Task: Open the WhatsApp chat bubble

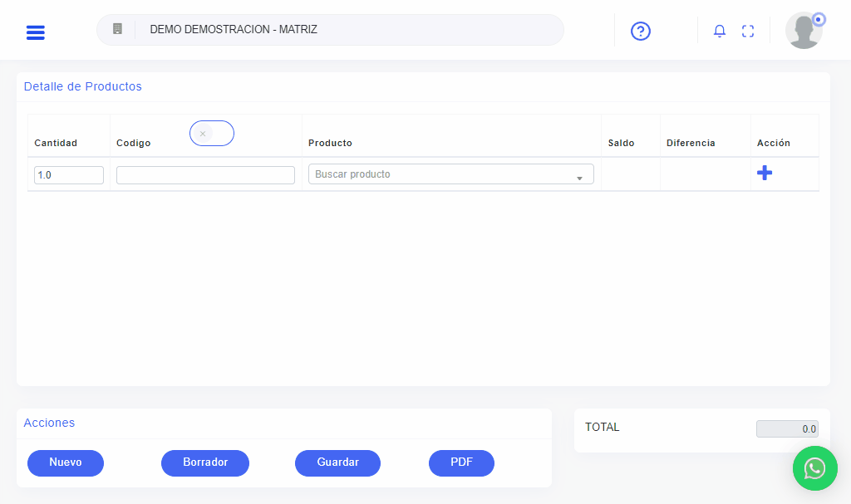Action: (814, 468)
